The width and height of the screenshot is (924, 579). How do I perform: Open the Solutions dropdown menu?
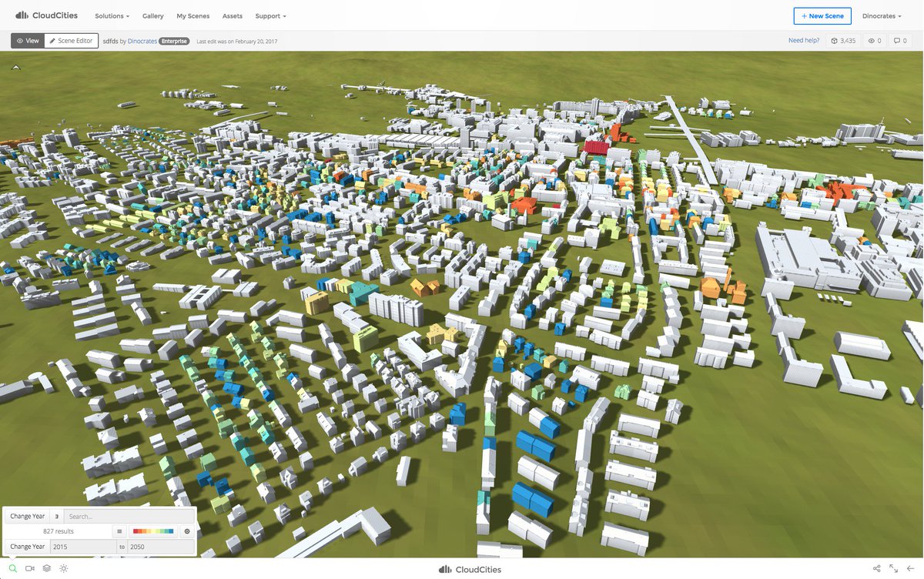pyautogui.click(x=112, y=16)
